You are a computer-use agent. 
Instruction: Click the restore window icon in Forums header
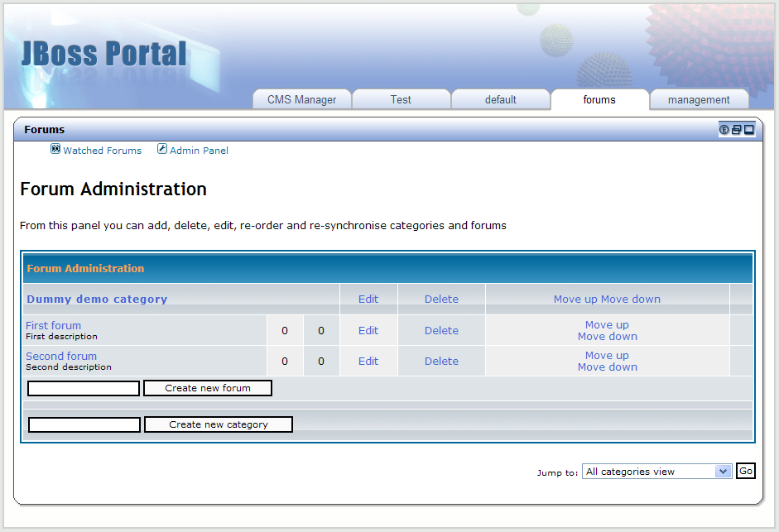pos(737,130)
